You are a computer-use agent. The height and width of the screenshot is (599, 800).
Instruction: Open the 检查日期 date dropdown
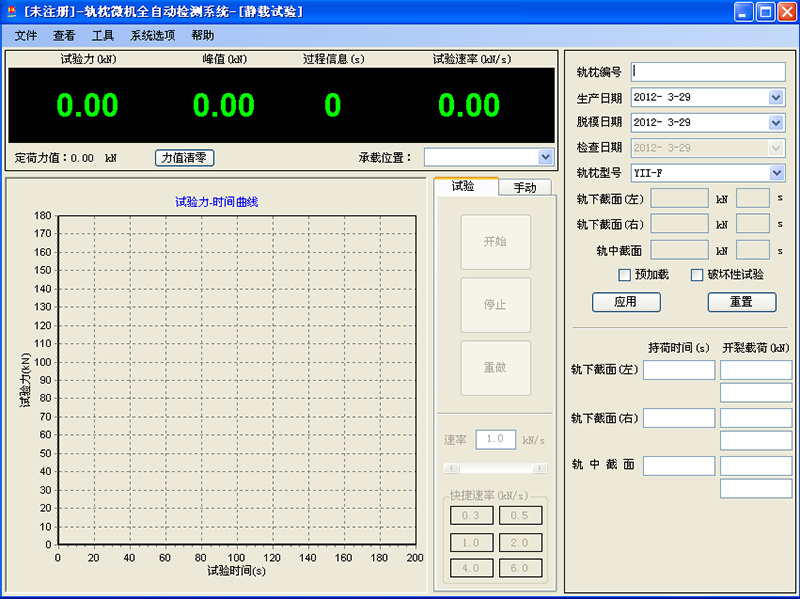776,148
